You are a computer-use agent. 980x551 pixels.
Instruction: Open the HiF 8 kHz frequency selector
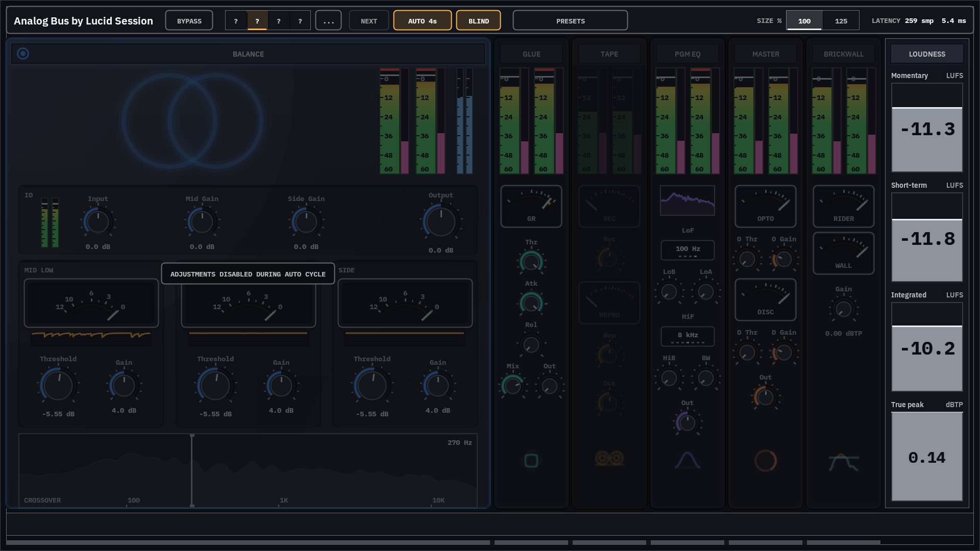688,336
